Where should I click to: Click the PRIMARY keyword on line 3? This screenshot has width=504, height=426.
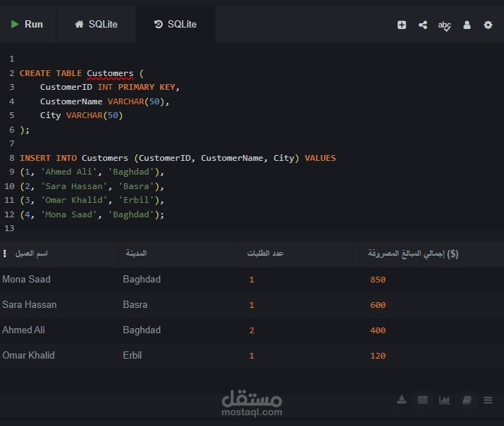[136, 87]
